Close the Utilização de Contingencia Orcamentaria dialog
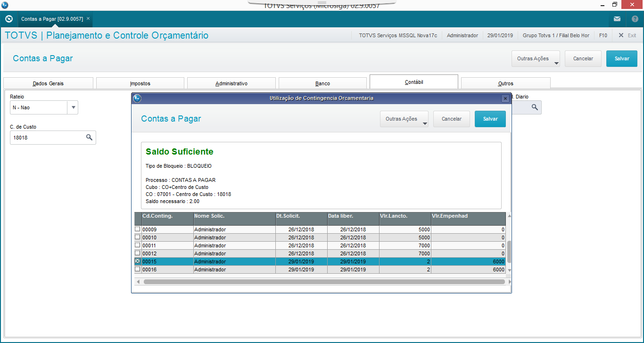644x343 pixels. (505, 98)
